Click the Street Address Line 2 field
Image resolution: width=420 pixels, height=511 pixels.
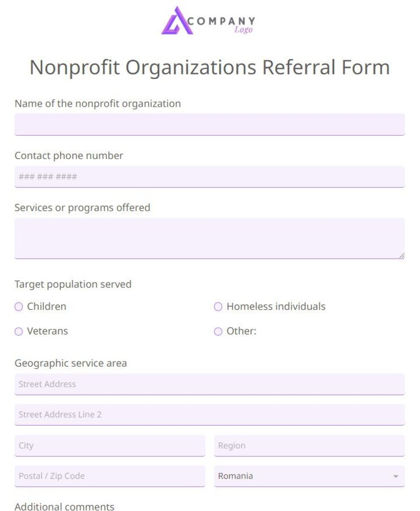(209, 414)
